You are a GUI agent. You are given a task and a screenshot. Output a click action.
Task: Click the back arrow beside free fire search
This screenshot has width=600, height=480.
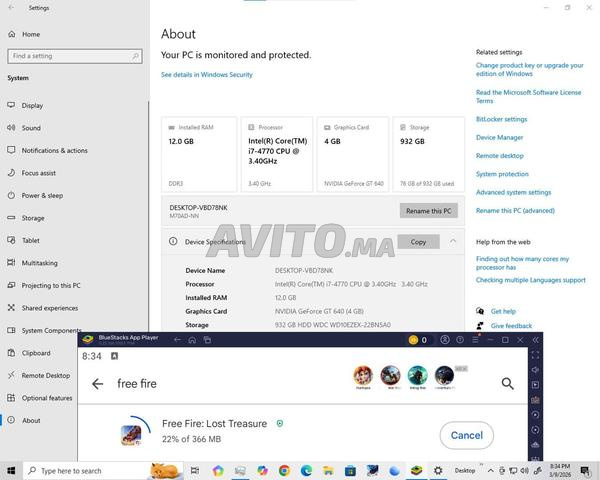(97, 384)
